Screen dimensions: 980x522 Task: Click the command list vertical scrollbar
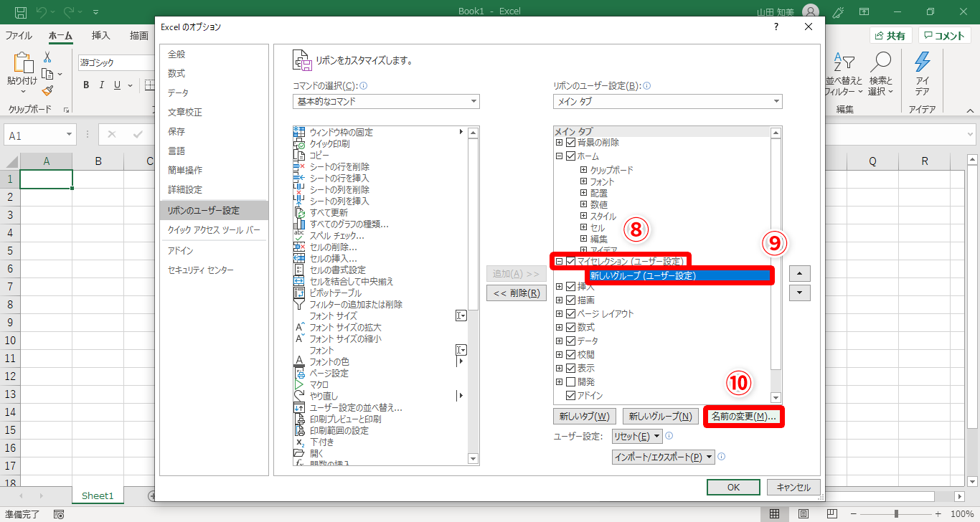tap(473, 295)
